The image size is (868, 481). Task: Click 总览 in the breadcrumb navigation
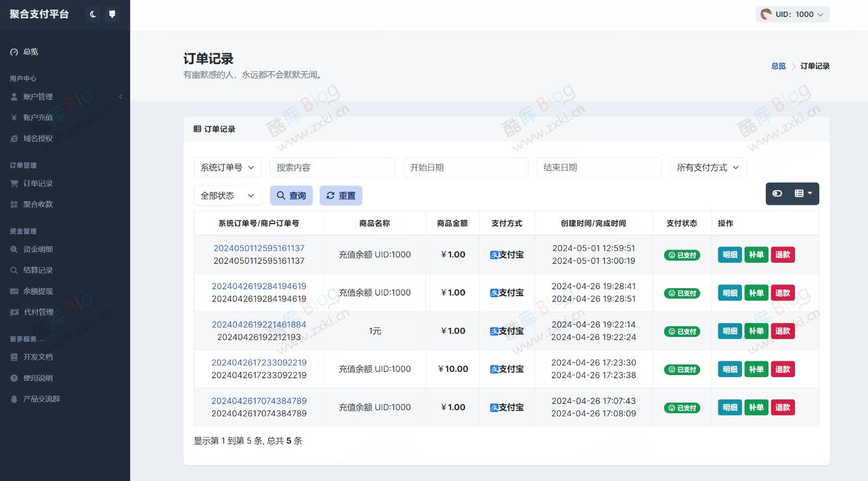pyautogui.click(x=778, y=66)
